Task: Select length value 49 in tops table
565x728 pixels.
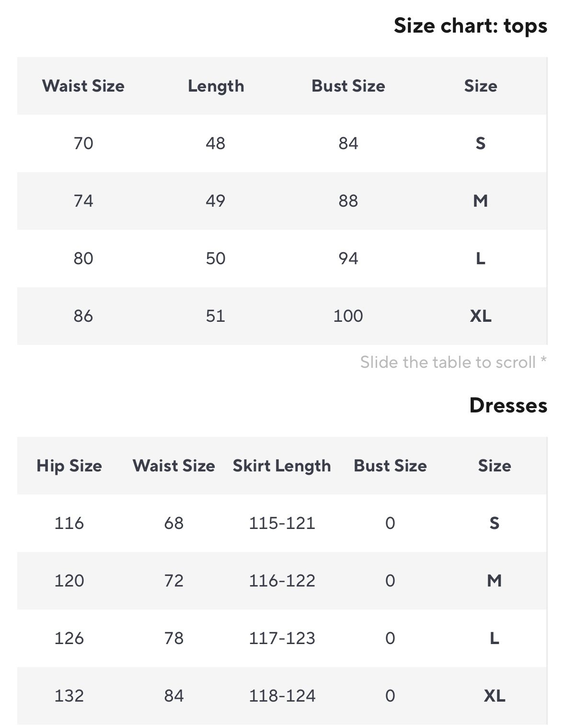Action: tap(216, 201)
